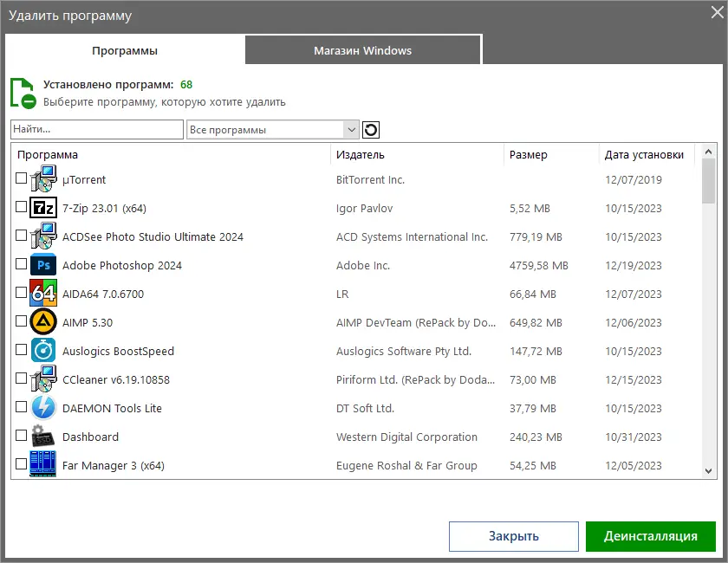Select the 'Программы' tab
The image size is (728, 563).
[x=125, y=50]
